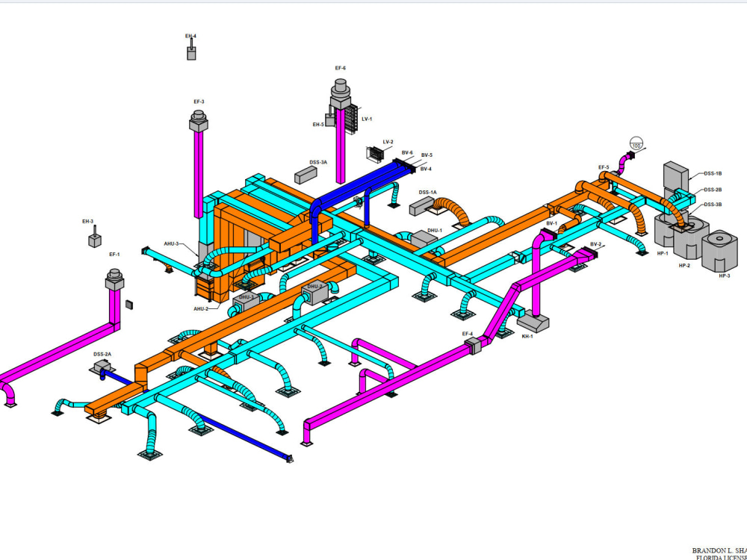This screenshot has width=747, height=560.
Task: Select the EF-6 label above the fan
Action: (340, 68)
